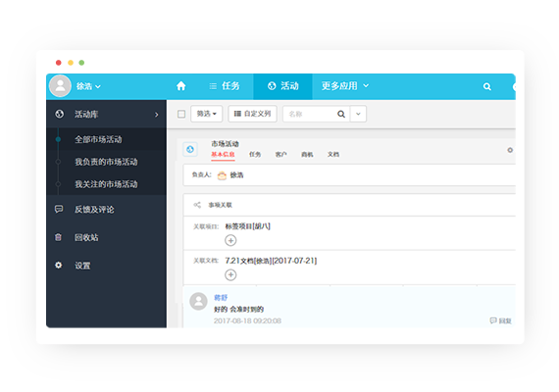Add related document plus icon under 7.21文档

pyautogui.click(x=230, y=274)
